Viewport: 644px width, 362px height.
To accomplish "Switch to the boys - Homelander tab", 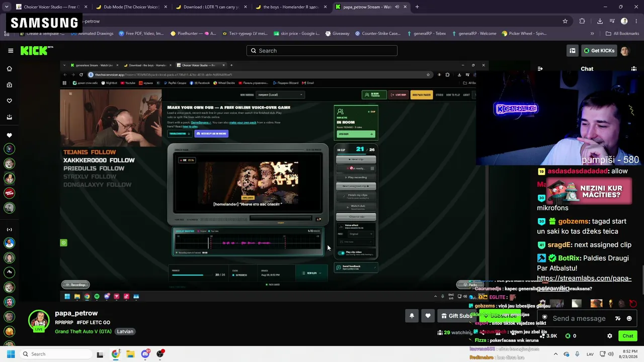I will (291, 7).
